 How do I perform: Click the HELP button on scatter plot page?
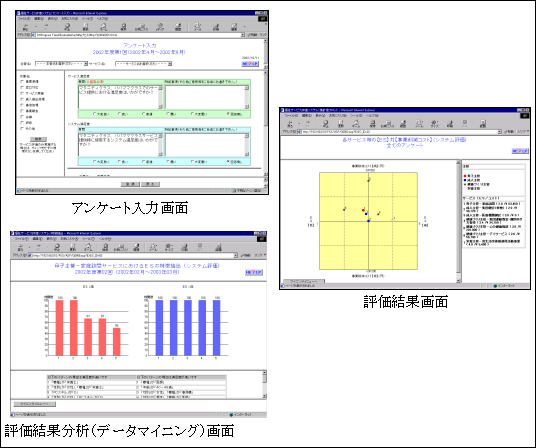coord(520,151)
